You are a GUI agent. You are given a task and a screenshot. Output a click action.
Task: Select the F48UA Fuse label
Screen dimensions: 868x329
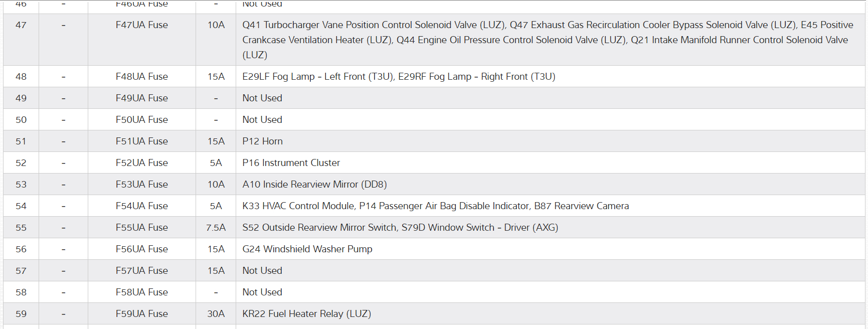(x=141, y=77)
